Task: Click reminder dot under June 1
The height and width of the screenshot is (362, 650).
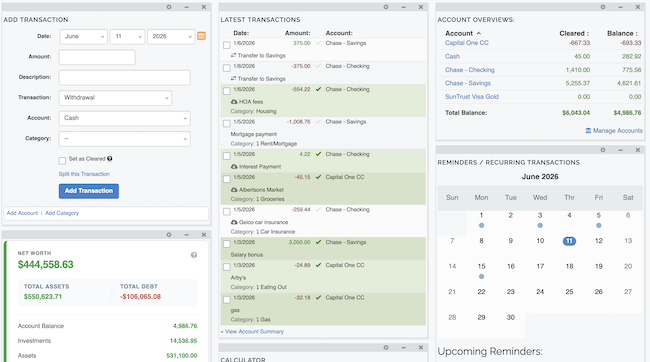Action: 481,226
